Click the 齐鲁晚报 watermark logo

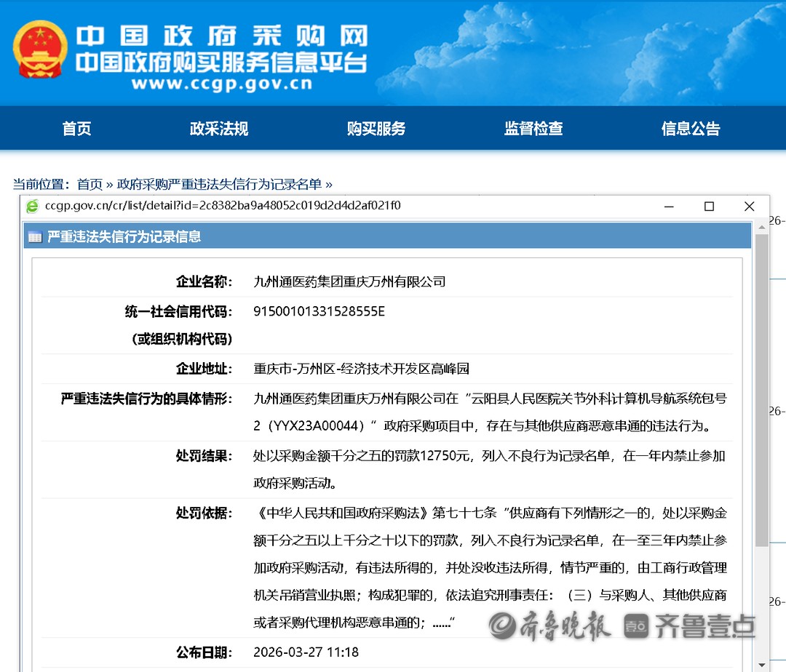(549, 625)
